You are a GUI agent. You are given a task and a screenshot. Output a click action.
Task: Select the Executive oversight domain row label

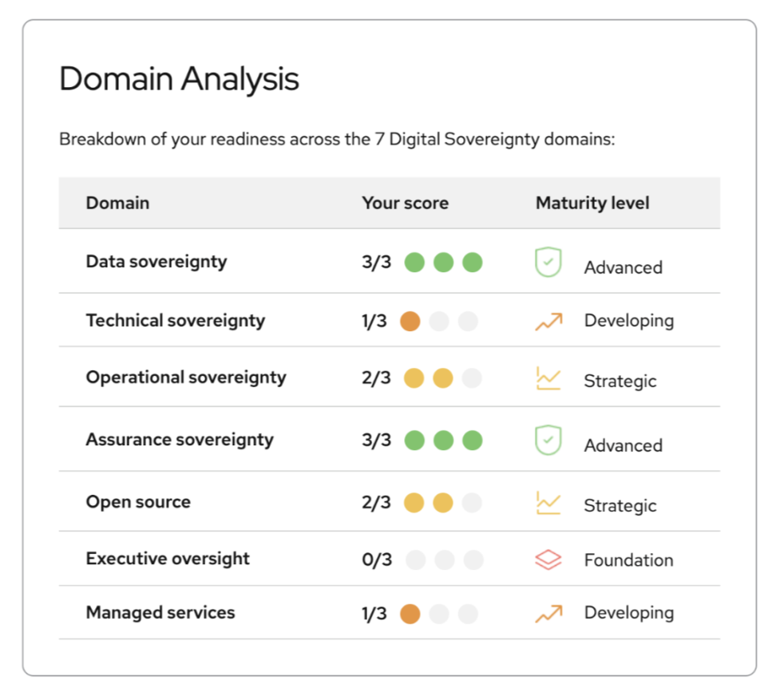[x=168, y=559]
